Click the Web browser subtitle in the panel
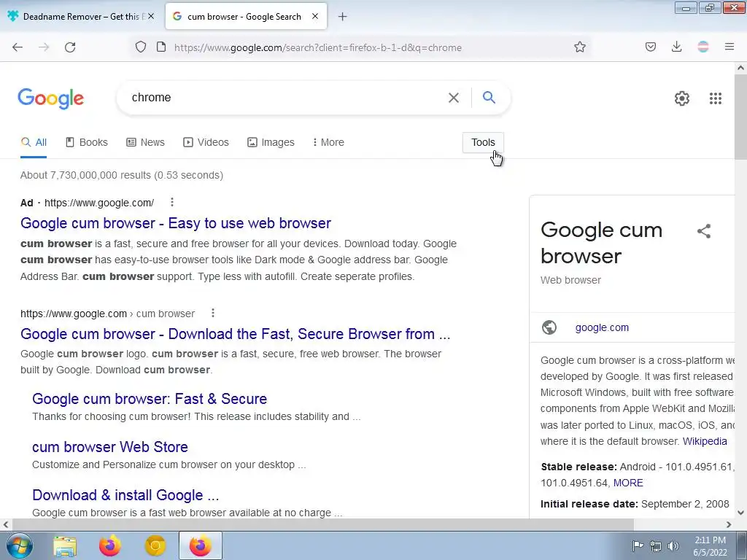 point(570,280)
